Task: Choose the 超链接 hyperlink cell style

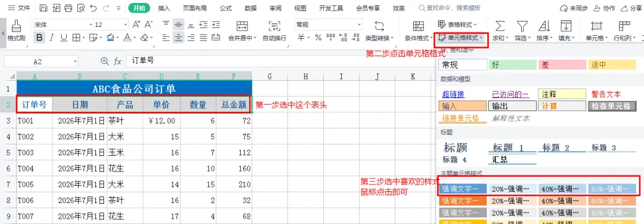Action: click(x=453, y=94)
